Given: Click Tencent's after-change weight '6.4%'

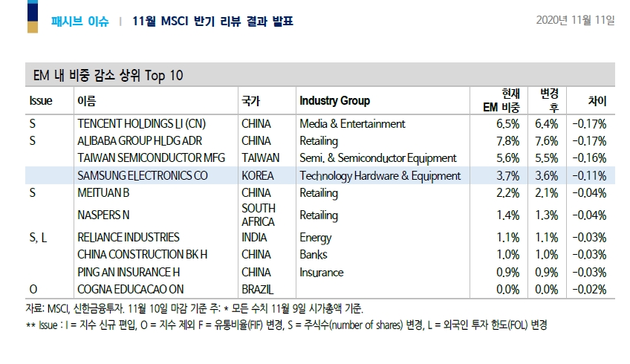Looking at the screenshot, I should pyautogui.click(x=547, y=124).
